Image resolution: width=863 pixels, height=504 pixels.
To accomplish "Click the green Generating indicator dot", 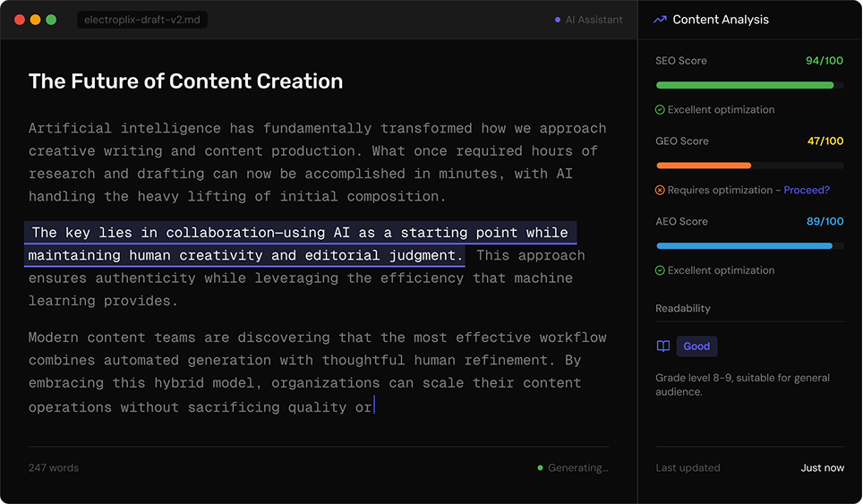I will pos(540,467).
